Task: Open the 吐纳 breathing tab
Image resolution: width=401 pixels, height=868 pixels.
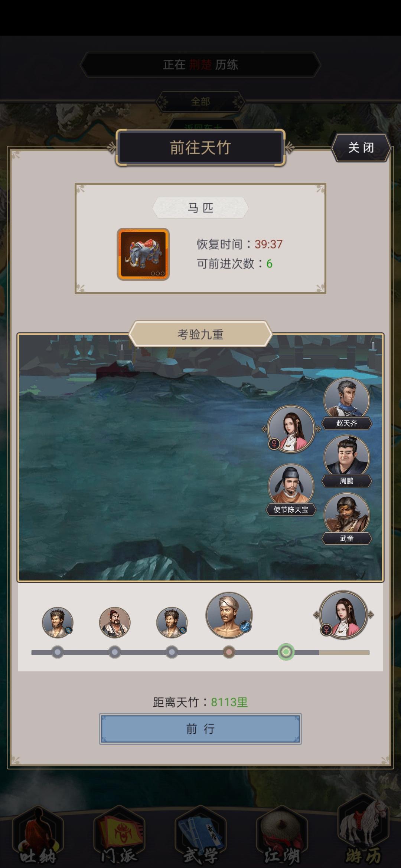Action: click(x=38, y=838)
